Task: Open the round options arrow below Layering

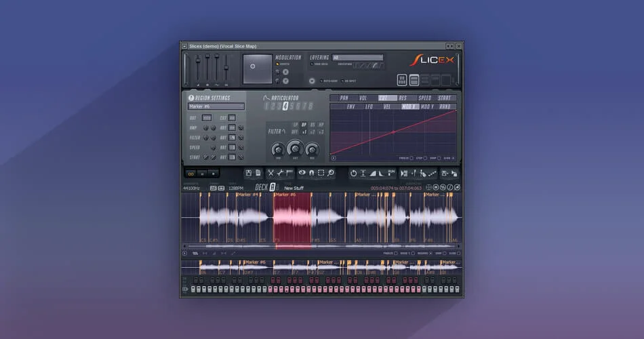Action: pos(312,81)
